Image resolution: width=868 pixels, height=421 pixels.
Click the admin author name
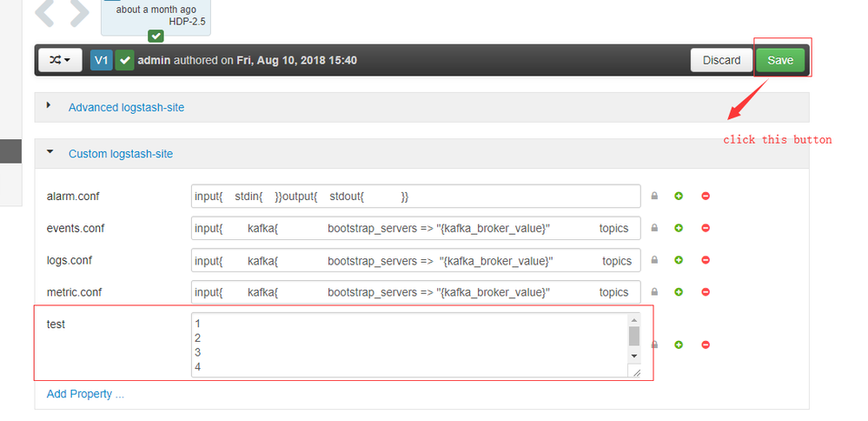coord(154,60)
